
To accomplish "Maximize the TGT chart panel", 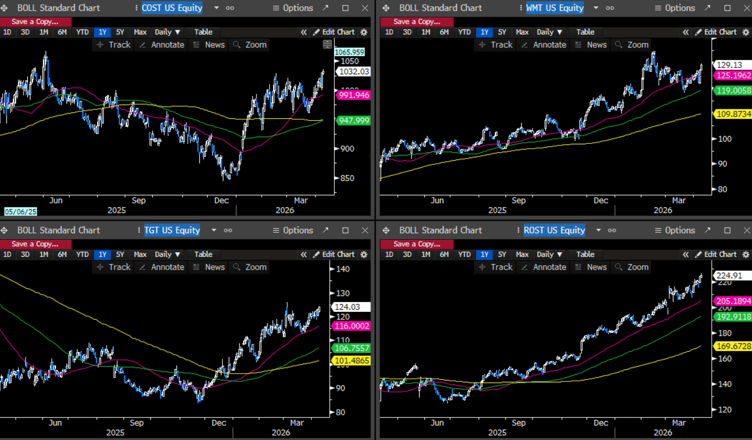I will coord(345,230).
